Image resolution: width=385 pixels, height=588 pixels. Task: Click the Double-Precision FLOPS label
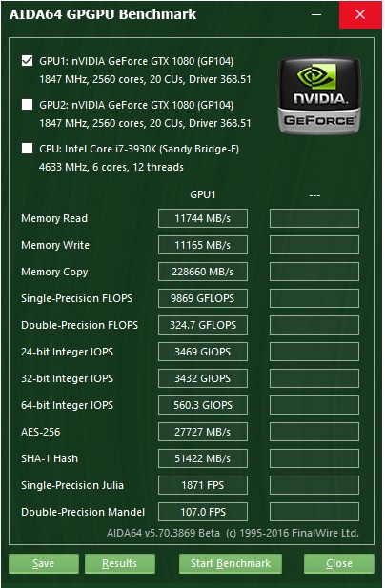[x=79, y=325]
